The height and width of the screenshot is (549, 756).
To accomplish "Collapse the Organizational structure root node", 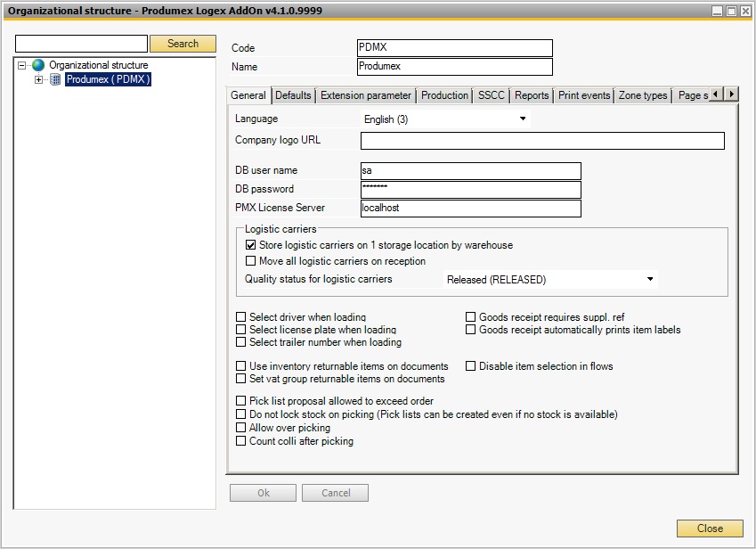I will pyautogui.click(x=21, y=65).
